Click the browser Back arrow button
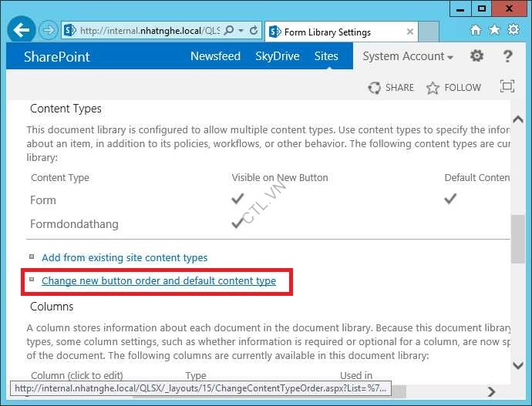 tap(22, 31)
